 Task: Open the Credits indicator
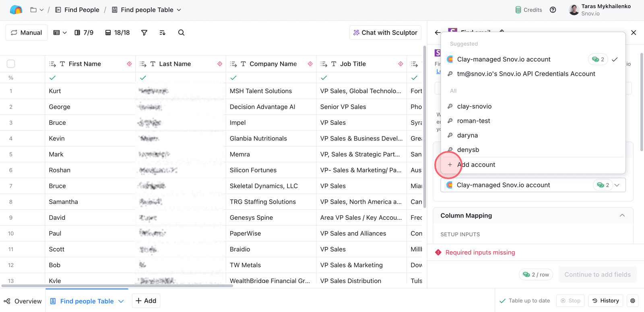pyautogui.click(x=528, y=10)
